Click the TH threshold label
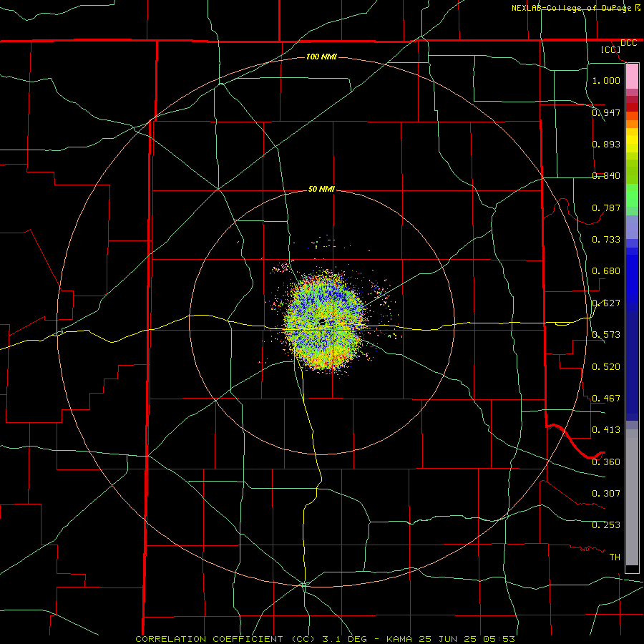Screen dimensions: 644x644 coord(615,557)
